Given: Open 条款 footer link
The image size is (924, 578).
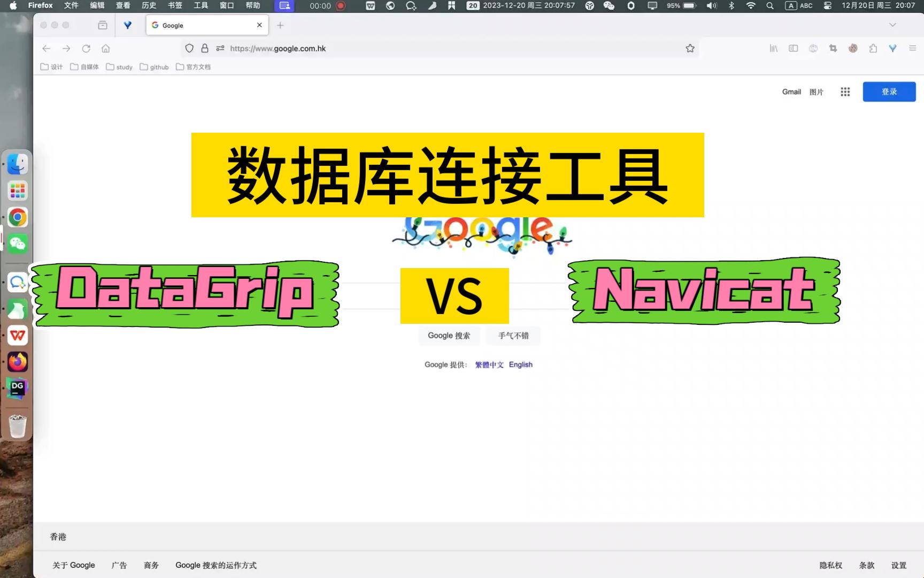Looking at the screenshot, I should (867, 566).
